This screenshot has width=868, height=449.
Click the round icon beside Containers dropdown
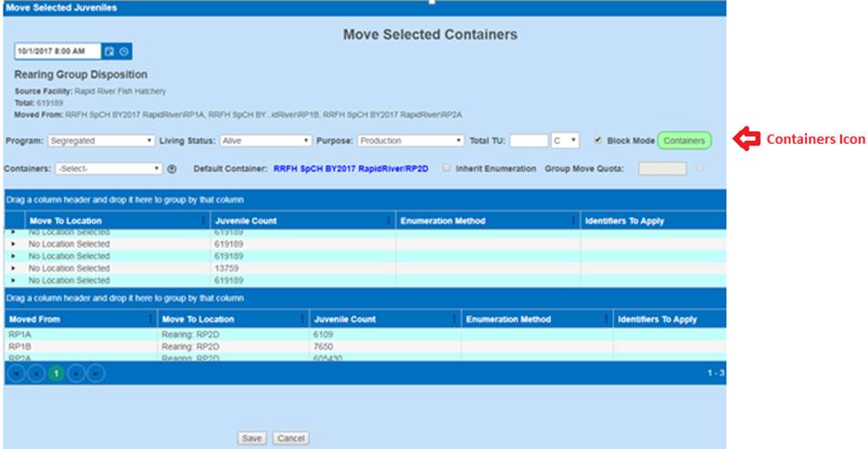[x=172, y=168]
